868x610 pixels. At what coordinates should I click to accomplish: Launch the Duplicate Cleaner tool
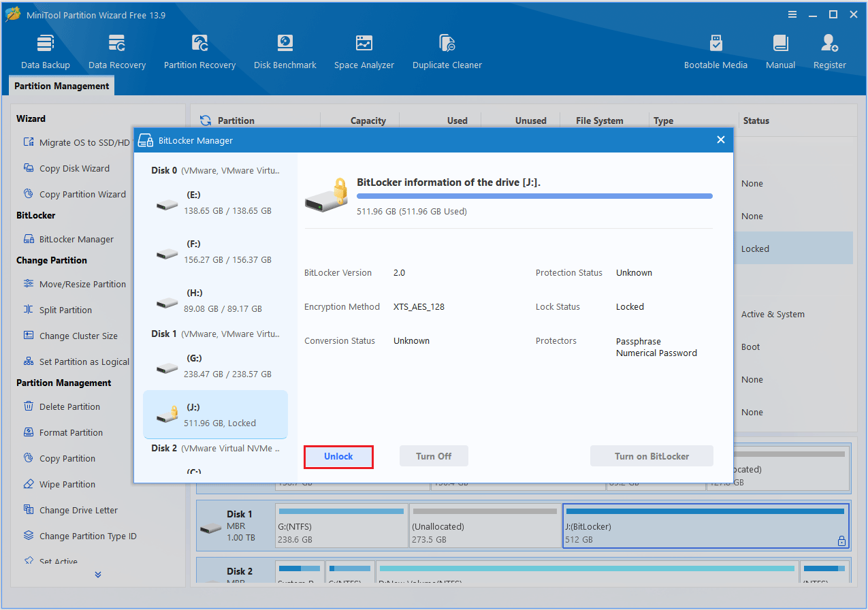coord(447,52)
